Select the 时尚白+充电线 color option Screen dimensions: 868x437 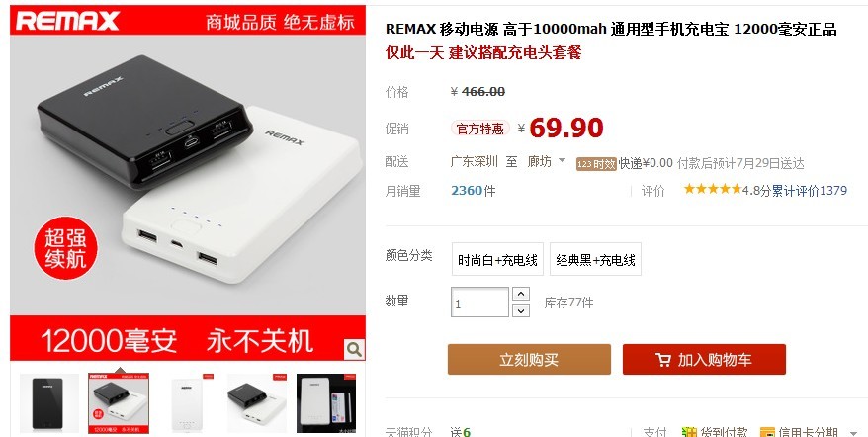pyautogui.click(x=497, y=259)
